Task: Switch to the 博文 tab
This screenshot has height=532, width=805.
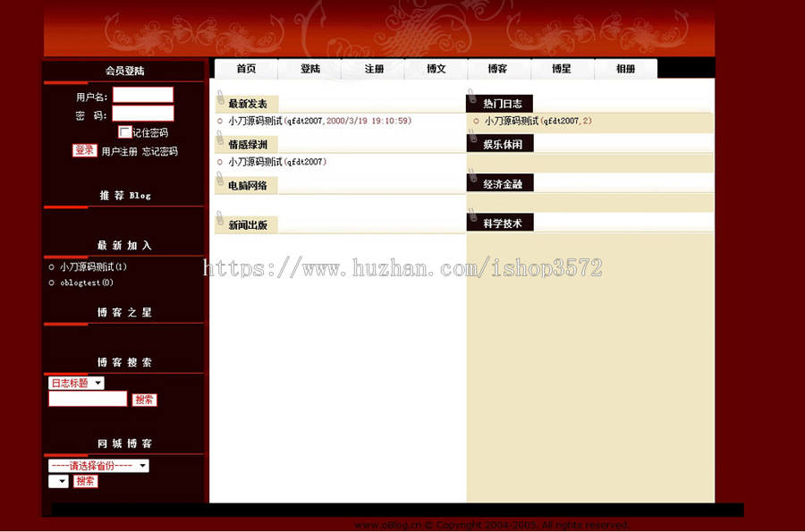Action: pos(436,68)
